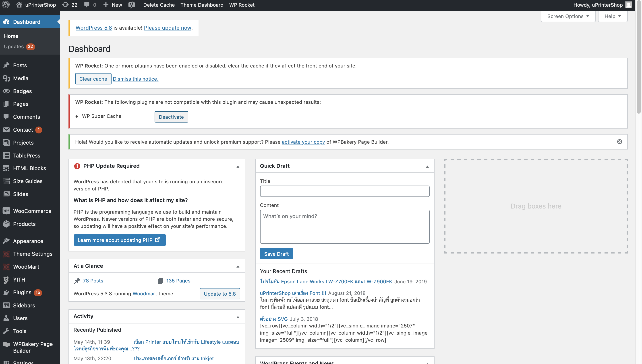Deactivate WP Super Cache plugin
Image resolution: width=642 pixels, height=364 pixels.
click(171, 117)
